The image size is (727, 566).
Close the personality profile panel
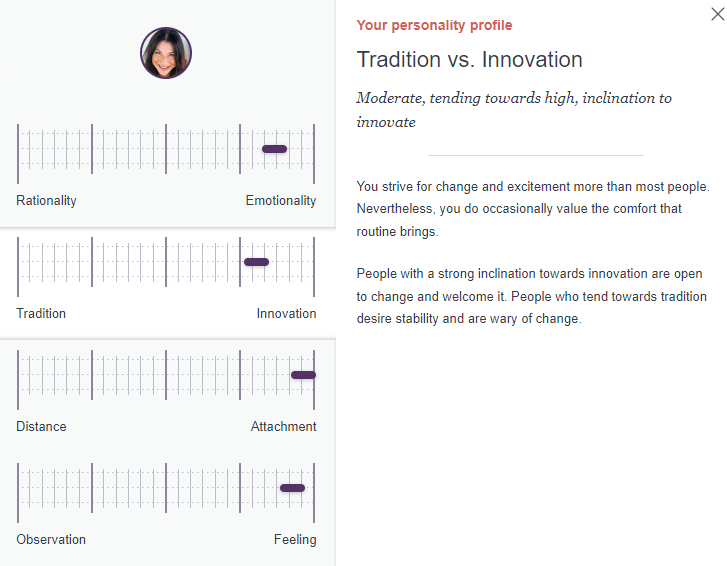point(717,14)
